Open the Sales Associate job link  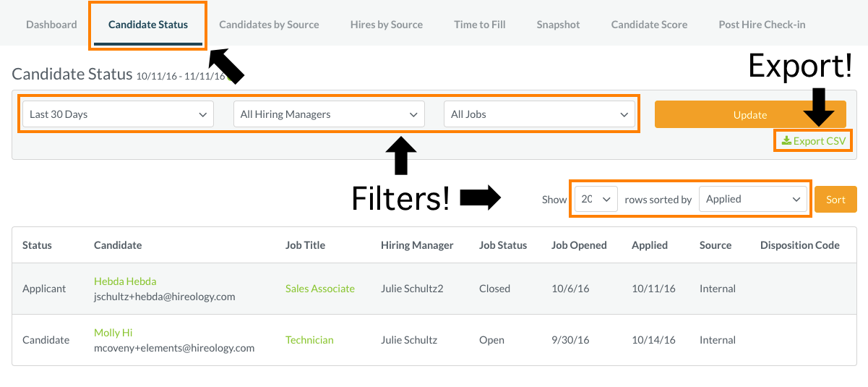(320, 289)
